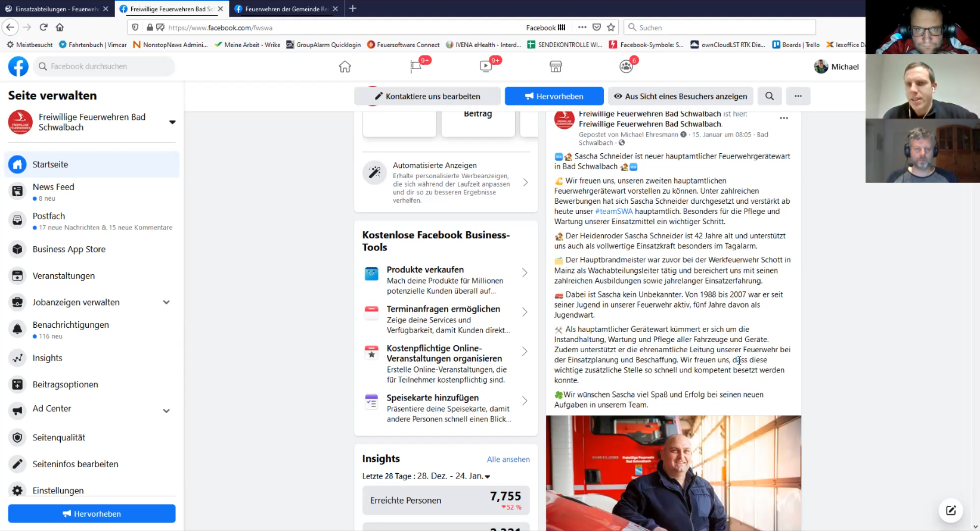Screen dimensions: 980x531
Task: Click Aus Sicht eines Besuchers anzeigen button
Action: click(680, 96)
